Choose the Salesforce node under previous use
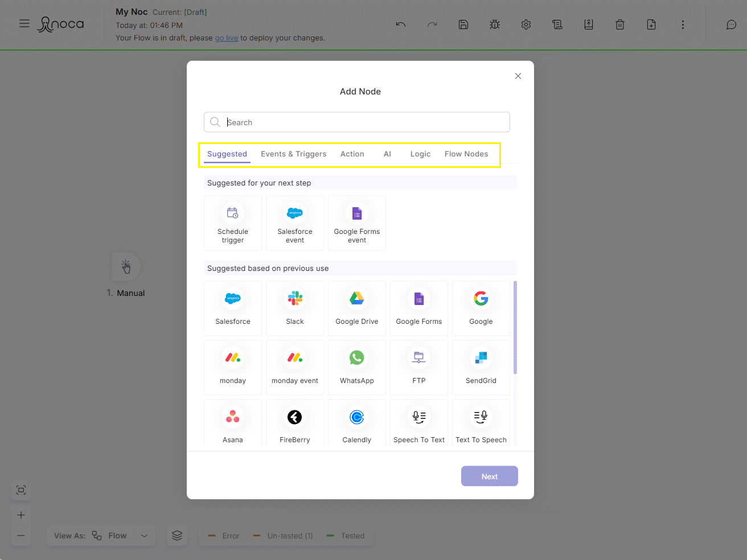 233,308
